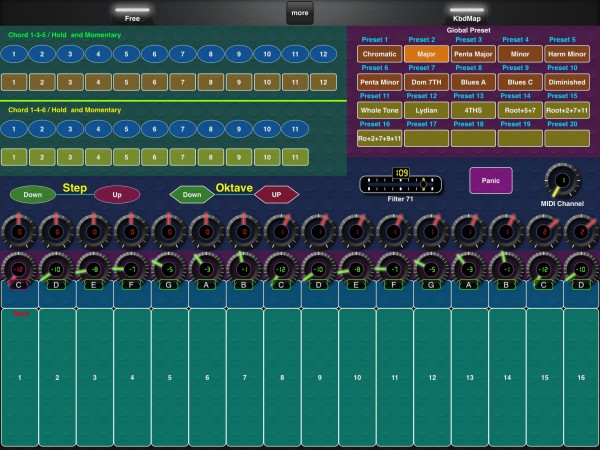Viewport: 600px width, 450px height.
Task: Click green transpose knob above pad 7
Action: [244, 269]
